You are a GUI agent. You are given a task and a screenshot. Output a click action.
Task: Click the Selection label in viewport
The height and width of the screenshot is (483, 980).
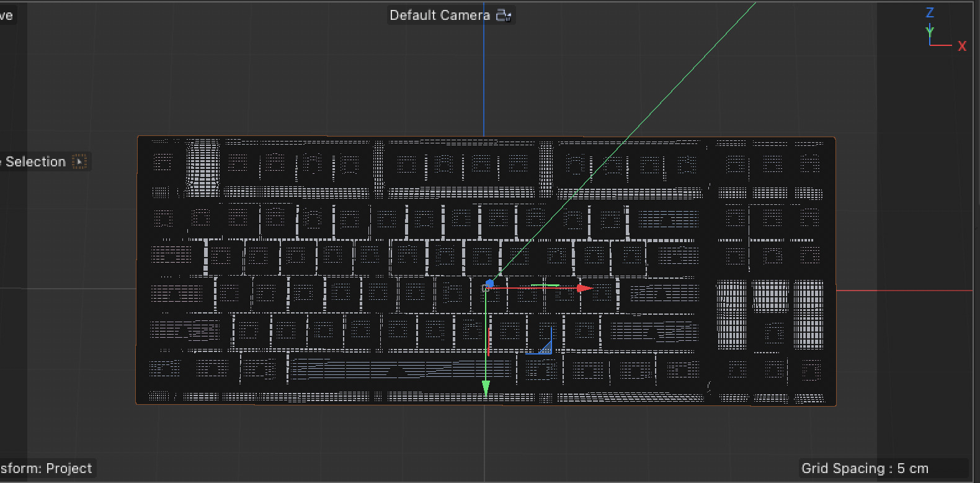[x=35, y=161]
